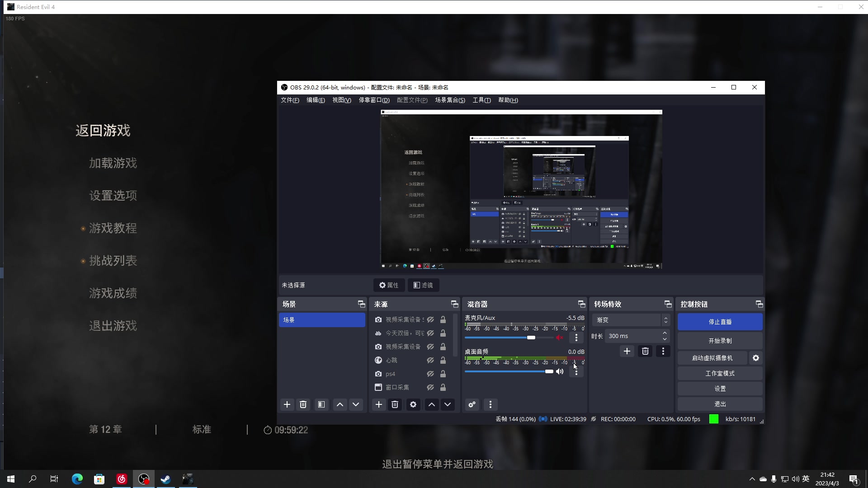The width and height of the screenshot is (868, 488).
Task: Unlock the 窗口采集 source
Action: pyautogui.click(x=443, y=387)
